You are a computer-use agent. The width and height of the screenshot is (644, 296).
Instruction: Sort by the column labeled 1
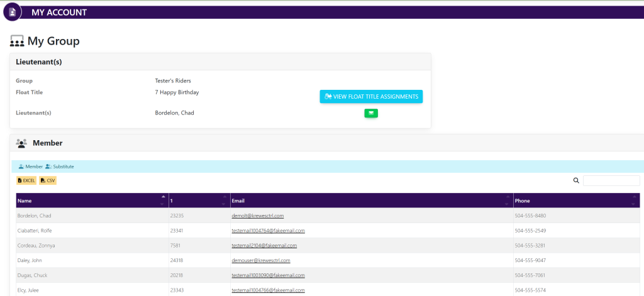tap(198, 200)
